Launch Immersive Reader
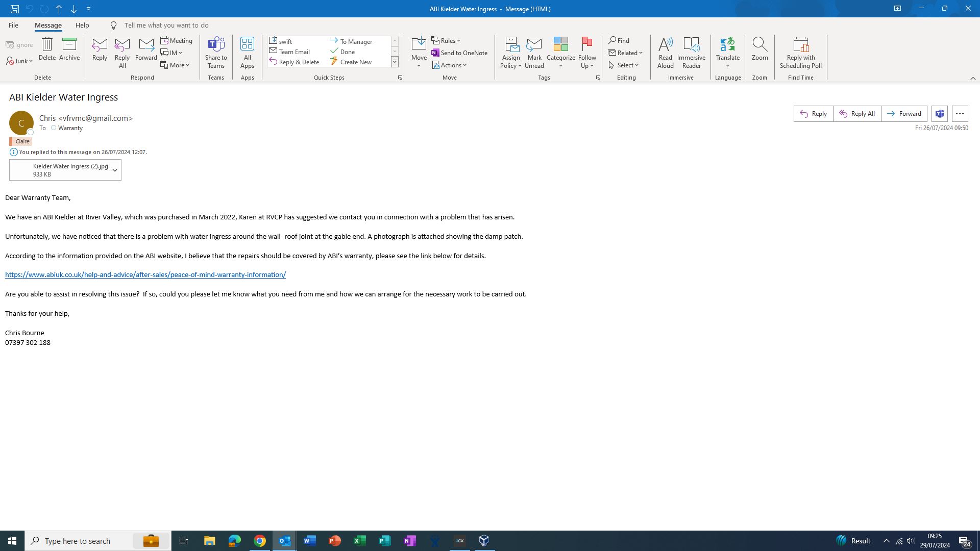The height and width of the screenshot is (551, 980). click(x=691, y=45)
